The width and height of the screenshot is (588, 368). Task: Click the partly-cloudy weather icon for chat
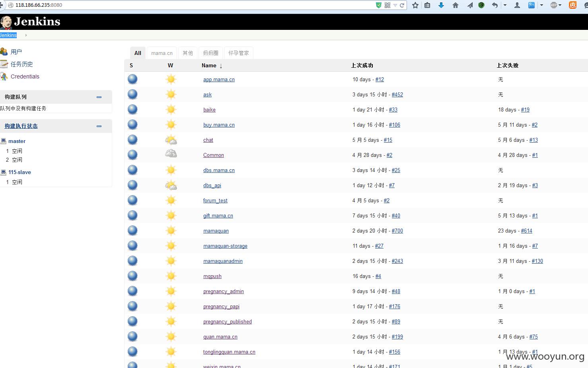click(171, 140)
